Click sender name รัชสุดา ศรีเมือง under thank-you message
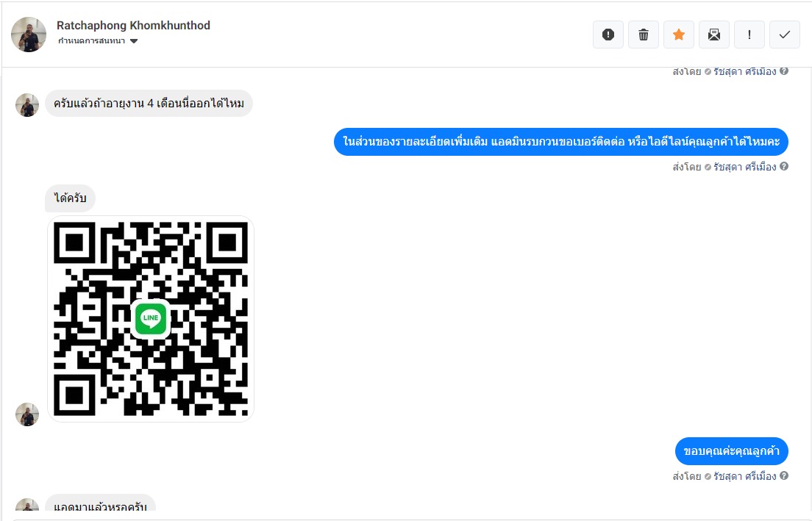 (x=744, y=476)
